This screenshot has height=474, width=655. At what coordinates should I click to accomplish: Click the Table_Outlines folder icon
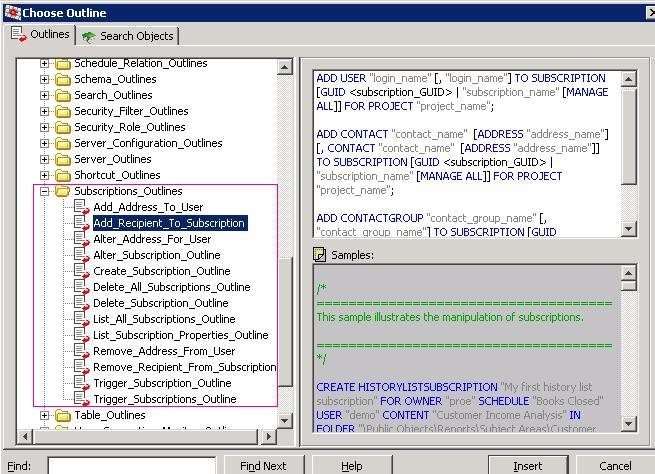63,415
